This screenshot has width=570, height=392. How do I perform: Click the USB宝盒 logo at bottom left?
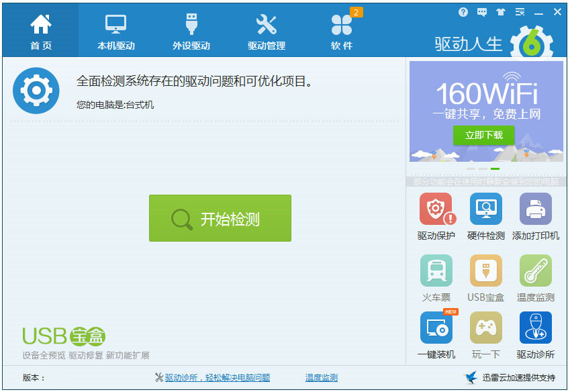[62, 334]
